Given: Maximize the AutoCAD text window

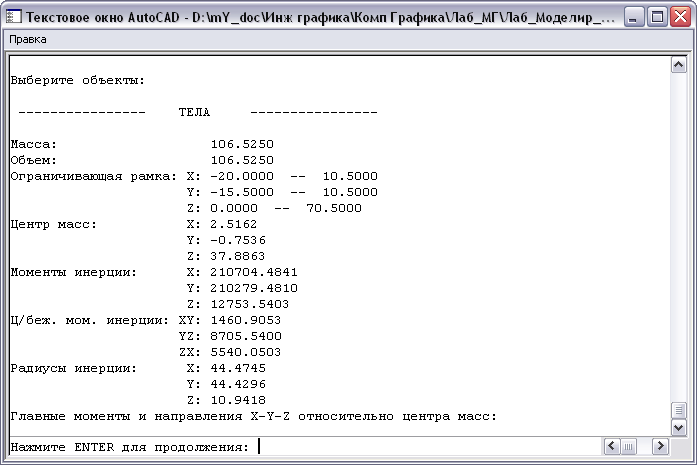Looking at the screenshot, I should (657, 17).
